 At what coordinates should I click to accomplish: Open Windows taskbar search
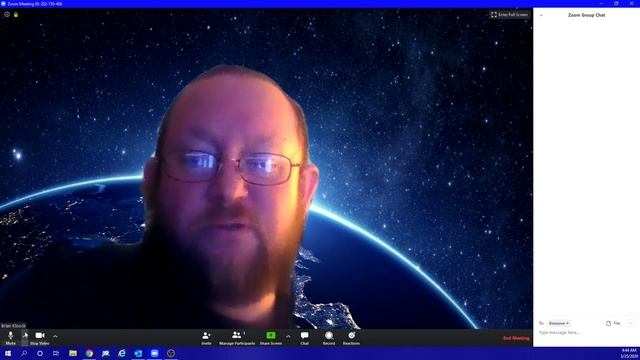(x=24, y=353)
